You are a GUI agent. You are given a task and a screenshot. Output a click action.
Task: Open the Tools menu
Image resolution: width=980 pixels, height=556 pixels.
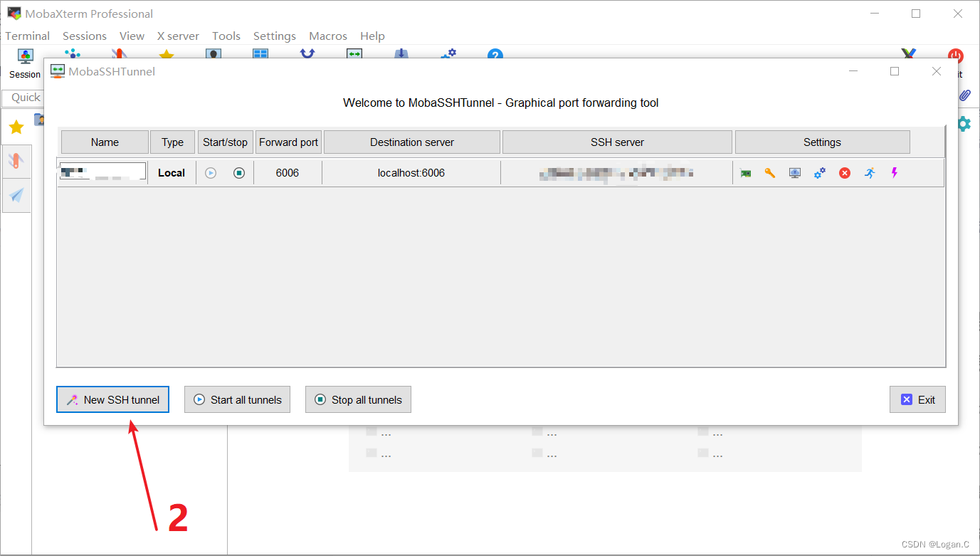226,36
